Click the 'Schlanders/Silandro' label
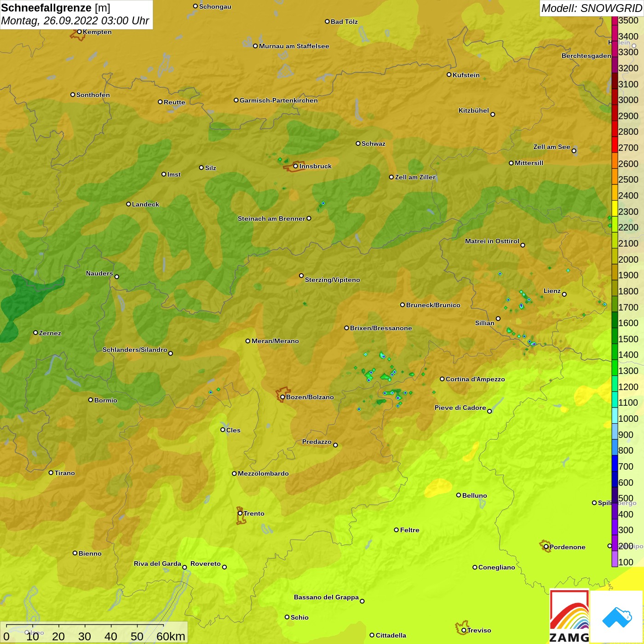The height and width of the screenshot is (644, 644). tap(135, 350)
